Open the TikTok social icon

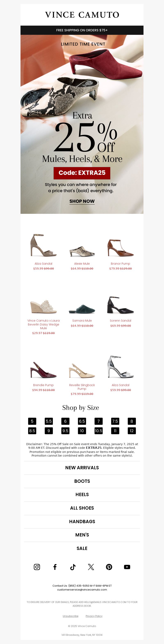73,567
